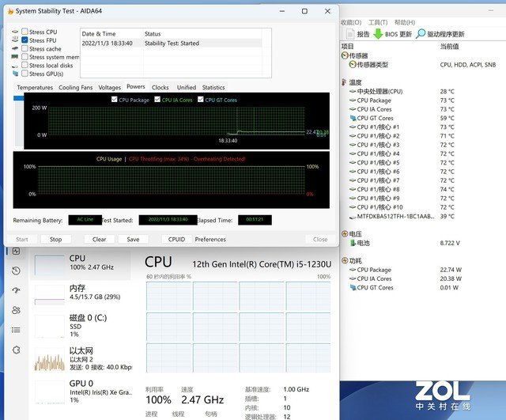Viewport: 506px width, 420px height.
Task: Click the 当前值 column header
Action: (x=450, y=47)
